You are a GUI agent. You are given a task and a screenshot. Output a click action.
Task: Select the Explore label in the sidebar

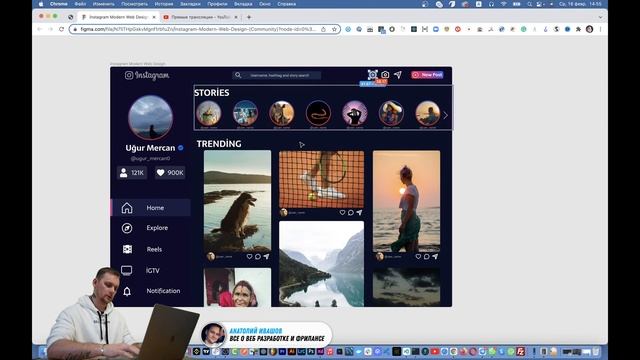pos(157,228)
